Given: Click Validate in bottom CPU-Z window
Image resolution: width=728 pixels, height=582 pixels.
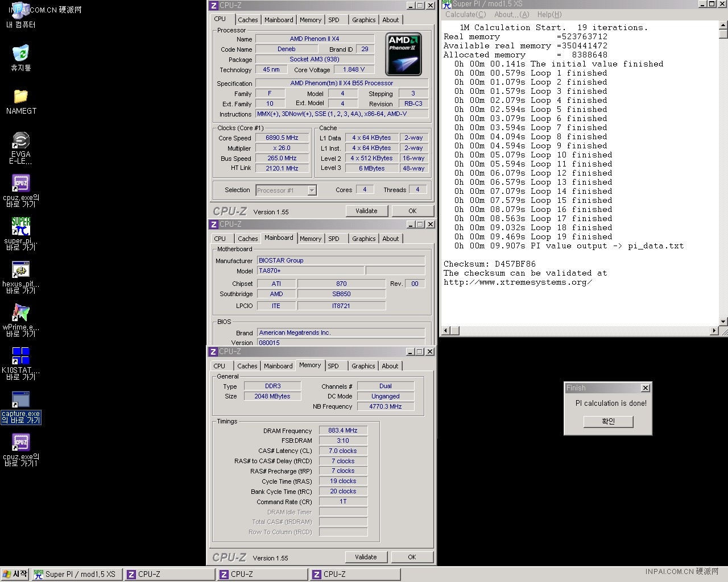Looking at the screenshot, I should (x=366, y=557).
